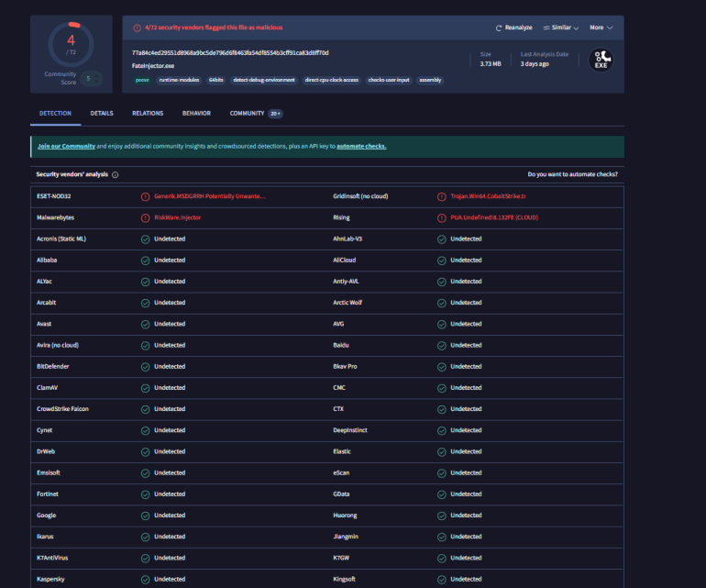Switch to the Detection tab
Viewport: 706px width, 588px height.
click(55, 114)
